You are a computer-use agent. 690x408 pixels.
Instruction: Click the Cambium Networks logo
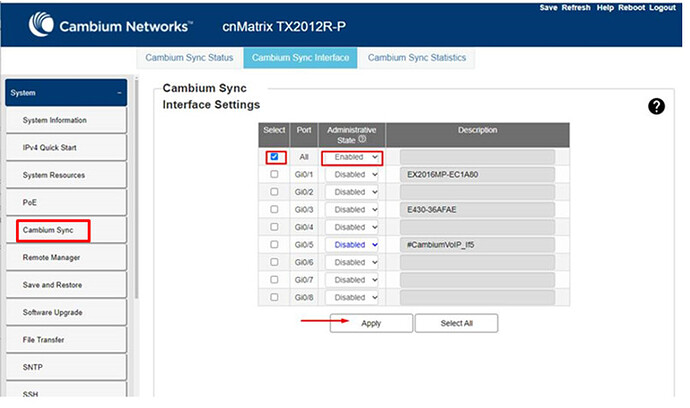pyautogui.click(x=110, y=25)
